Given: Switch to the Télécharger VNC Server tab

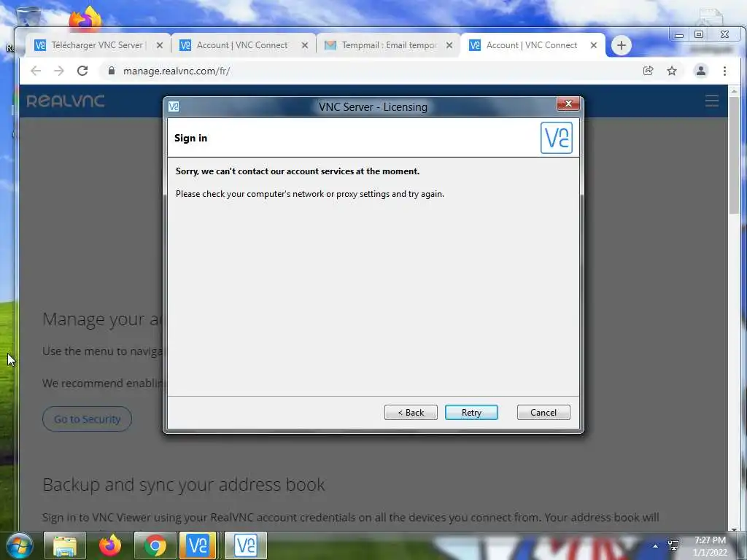Looking at the screenshot, I should (x=97, y=45).
